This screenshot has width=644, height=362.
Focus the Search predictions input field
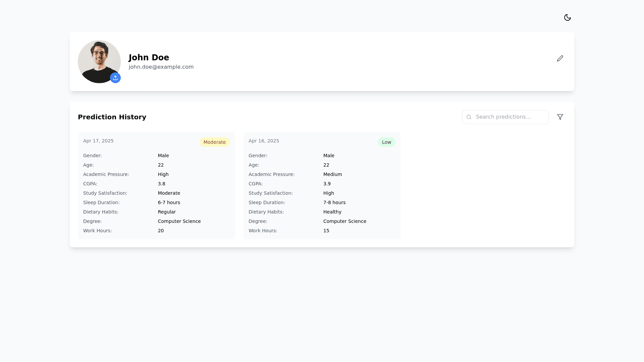[x=510, y=117]
